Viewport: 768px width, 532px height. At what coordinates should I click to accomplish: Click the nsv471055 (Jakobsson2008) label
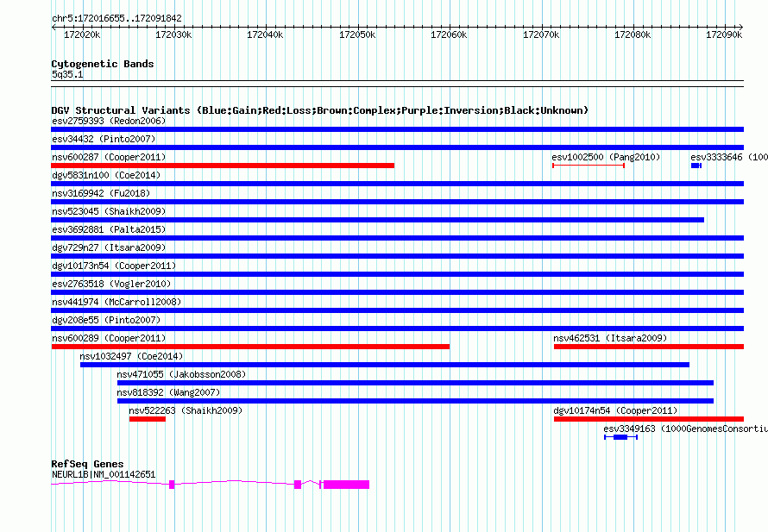coord(181,374)
